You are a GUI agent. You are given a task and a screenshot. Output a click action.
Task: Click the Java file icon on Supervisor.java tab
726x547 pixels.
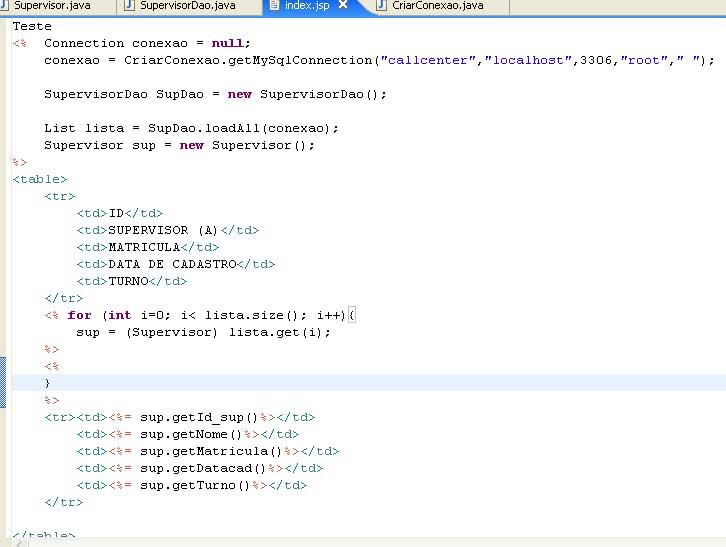tap(4, 6)
